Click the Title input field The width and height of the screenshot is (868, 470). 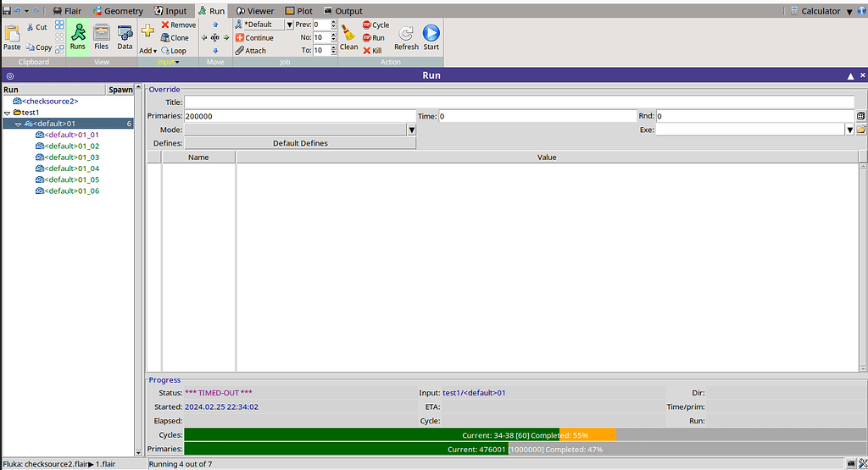(520, 102)
